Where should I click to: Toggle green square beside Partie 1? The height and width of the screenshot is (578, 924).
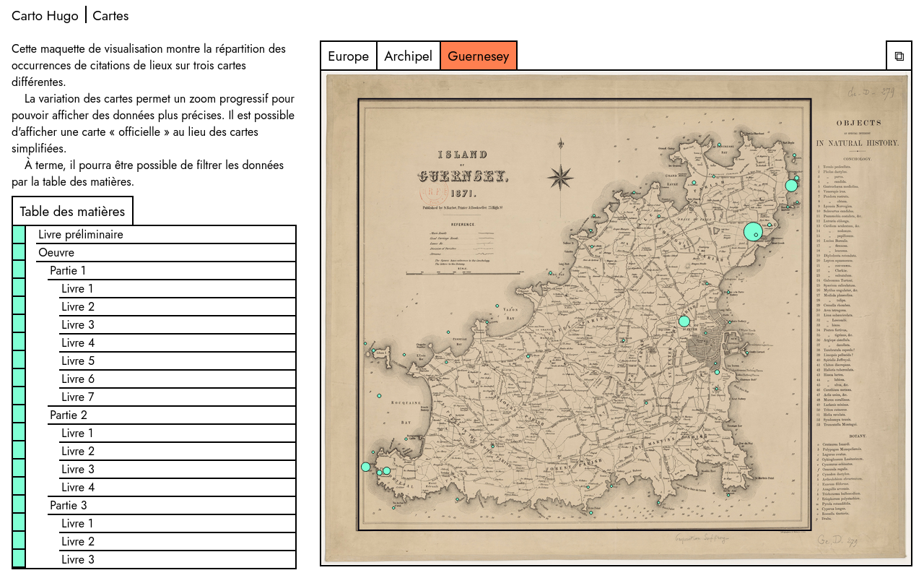coord(19,270)
